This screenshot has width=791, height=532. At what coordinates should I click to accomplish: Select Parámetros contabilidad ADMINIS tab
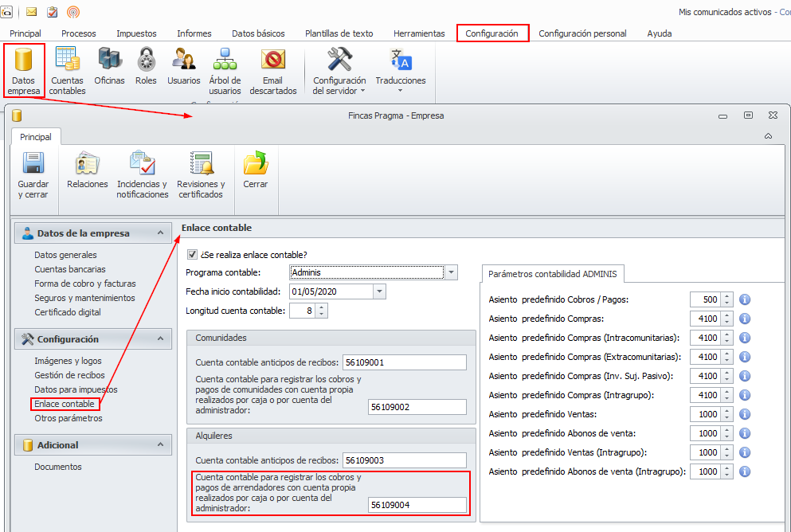tap(552, 274)
